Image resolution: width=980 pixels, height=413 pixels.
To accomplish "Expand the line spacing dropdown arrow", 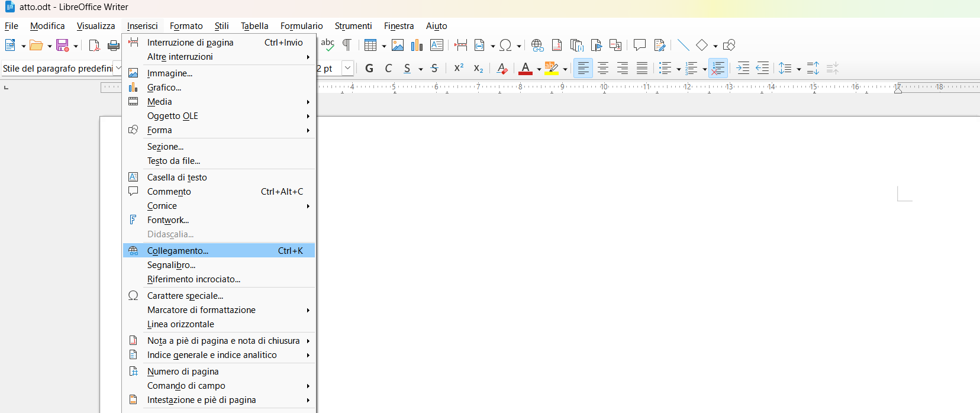I will pos(799,69).
